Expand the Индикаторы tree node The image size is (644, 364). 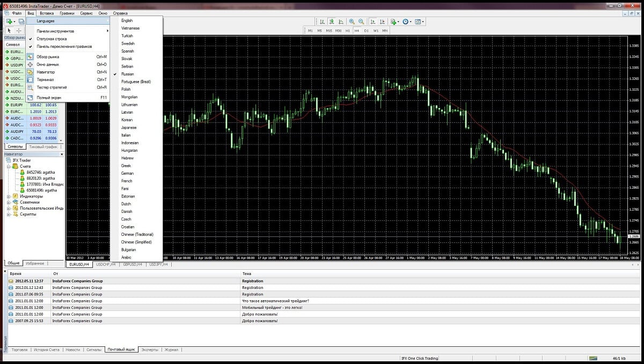pyautogui.click(x=9, y=196)
